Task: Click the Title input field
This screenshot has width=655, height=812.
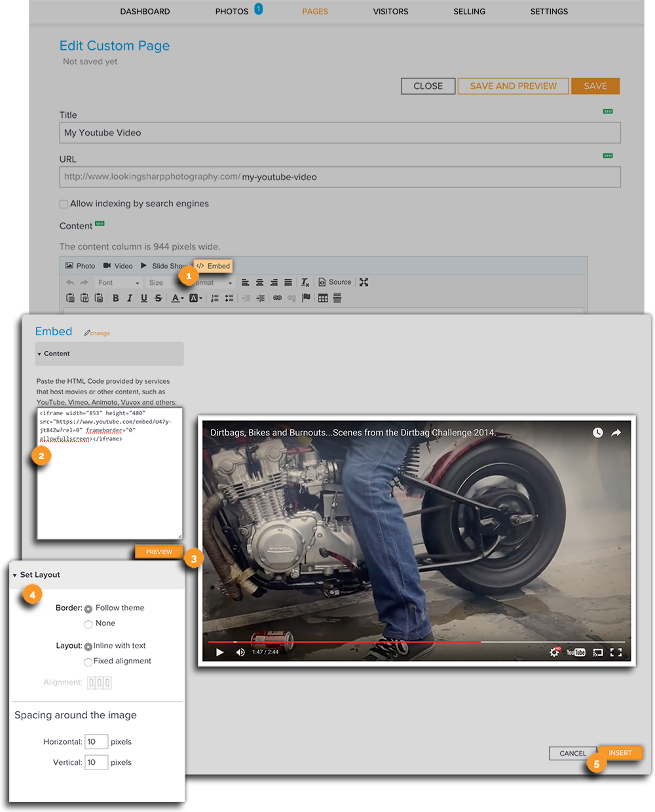Action: tap(340, 133)
